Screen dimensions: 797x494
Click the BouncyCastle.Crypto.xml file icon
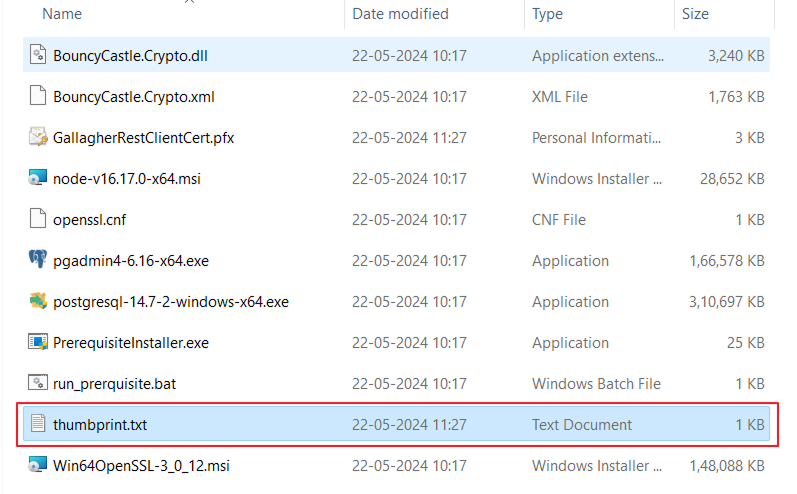38,97
